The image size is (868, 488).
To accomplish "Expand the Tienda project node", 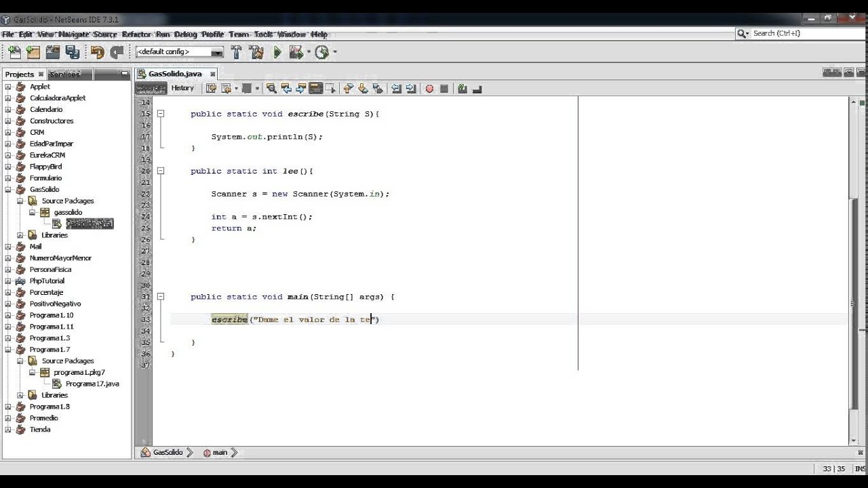I will click(x=8, y=430).
